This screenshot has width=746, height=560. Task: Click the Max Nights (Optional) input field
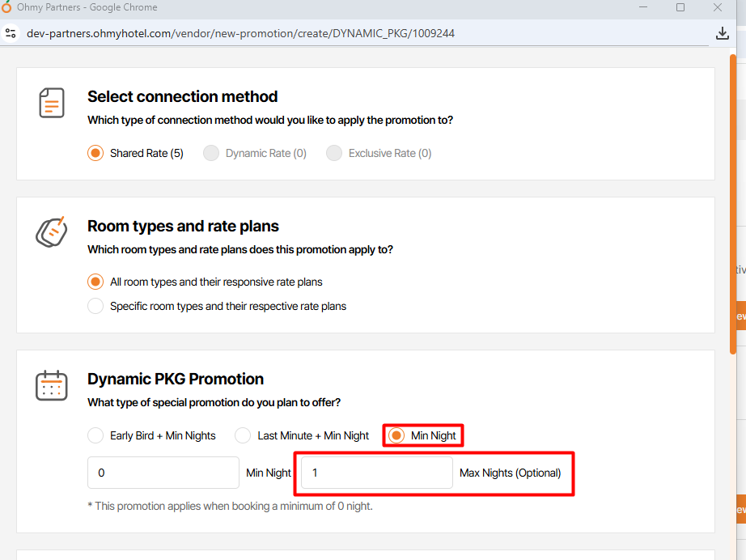376,473
